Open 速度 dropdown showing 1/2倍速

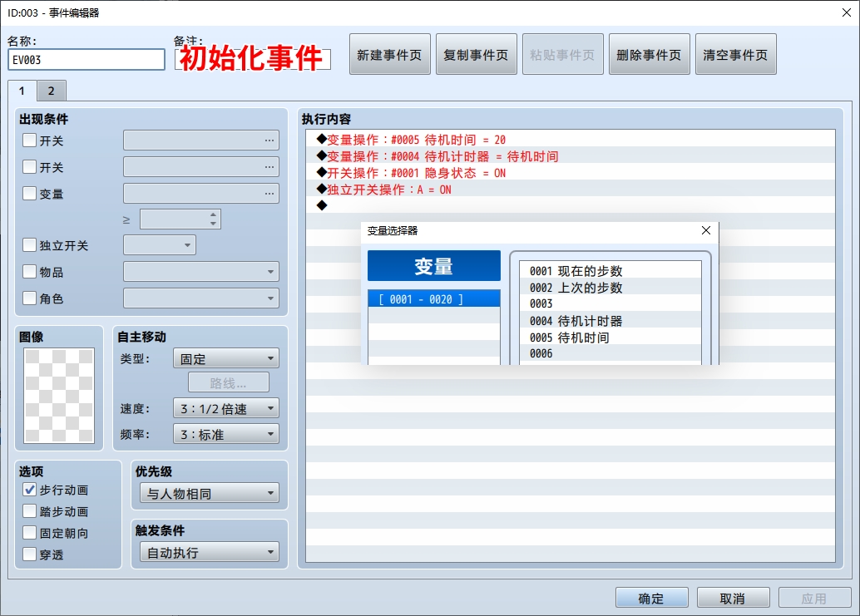point(226,408)
